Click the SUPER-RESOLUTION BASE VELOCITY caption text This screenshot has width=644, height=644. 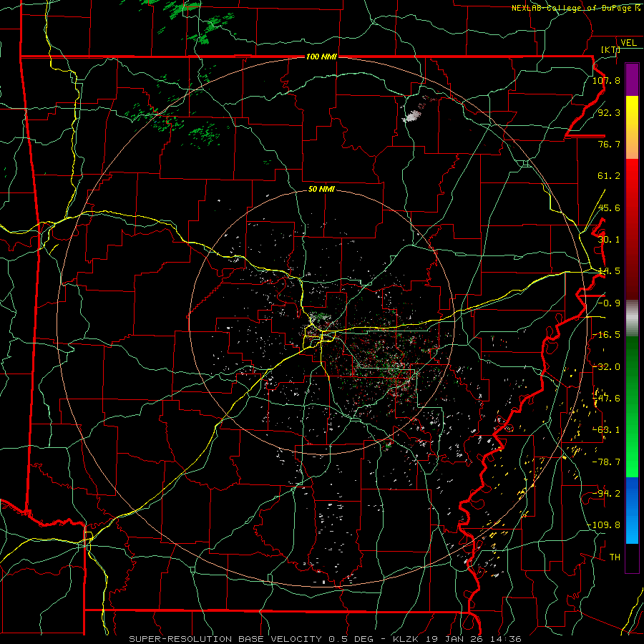pyautogui.click(x=225, y=639)
